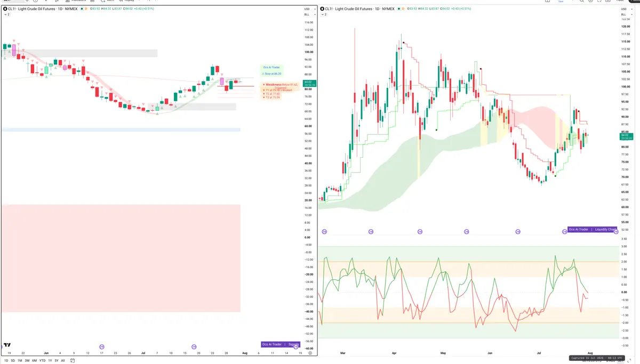The image size is (640, 364).
Task: Click 'Aug' date label on left time axis
Action: pos(245,353)
